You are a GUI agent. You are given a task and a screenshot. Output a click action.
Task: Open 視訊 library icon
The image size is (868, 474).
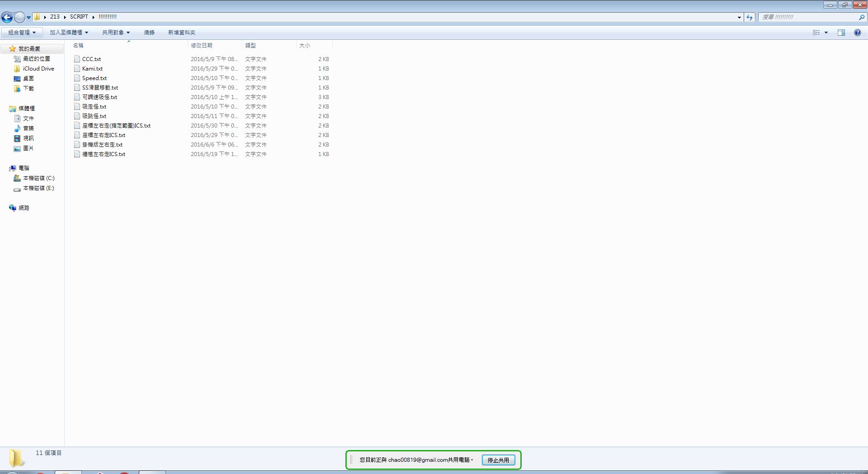17,138
